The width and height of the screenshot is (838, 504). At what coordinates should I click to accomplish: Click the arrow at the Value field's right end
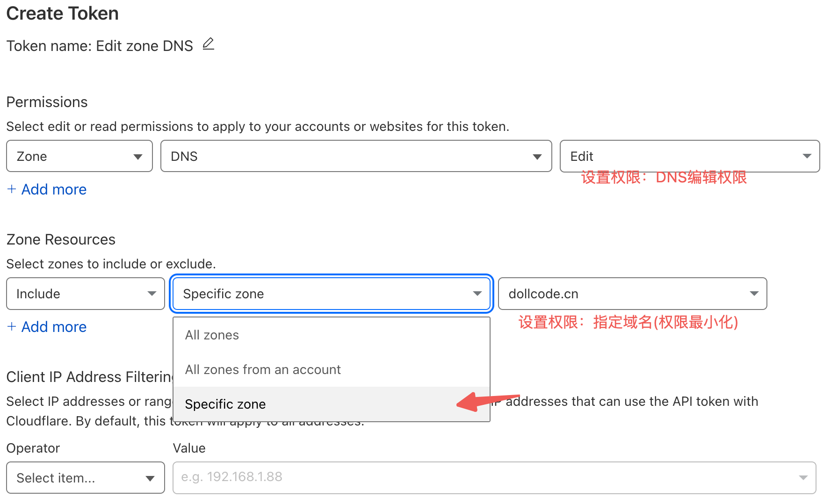coord(803,478)
